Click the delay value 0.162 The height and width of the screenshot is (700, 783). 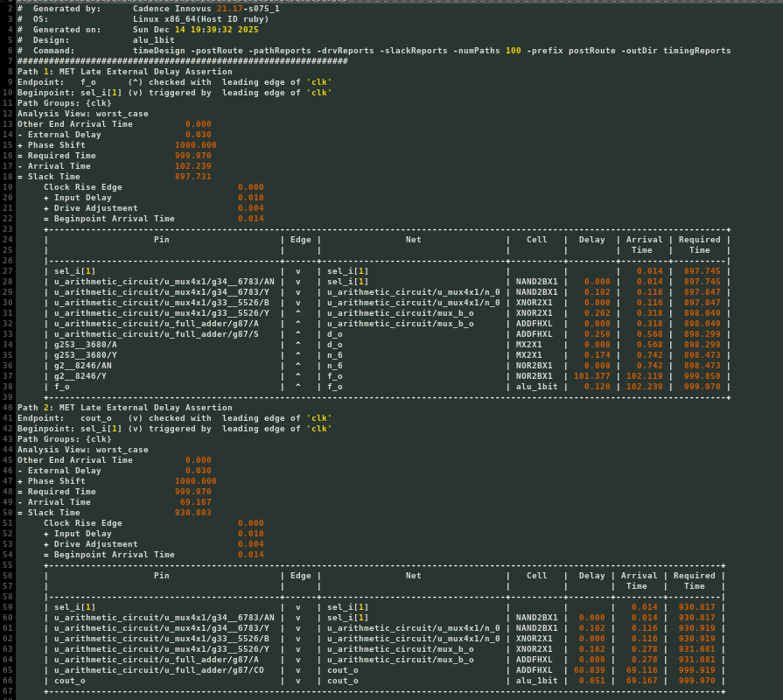591,648
